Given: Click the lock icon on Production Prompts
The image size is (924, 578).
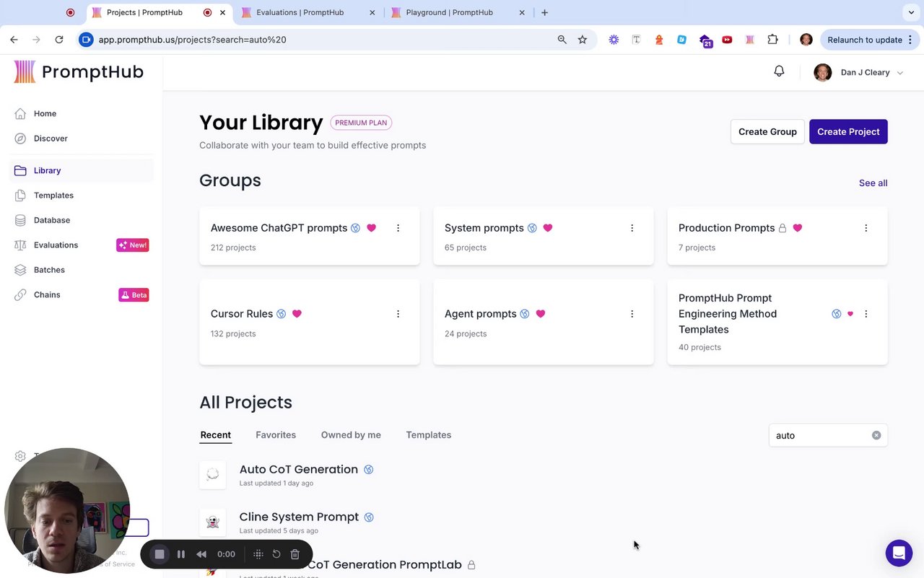Looking at the screenshot, I should 782,228.
